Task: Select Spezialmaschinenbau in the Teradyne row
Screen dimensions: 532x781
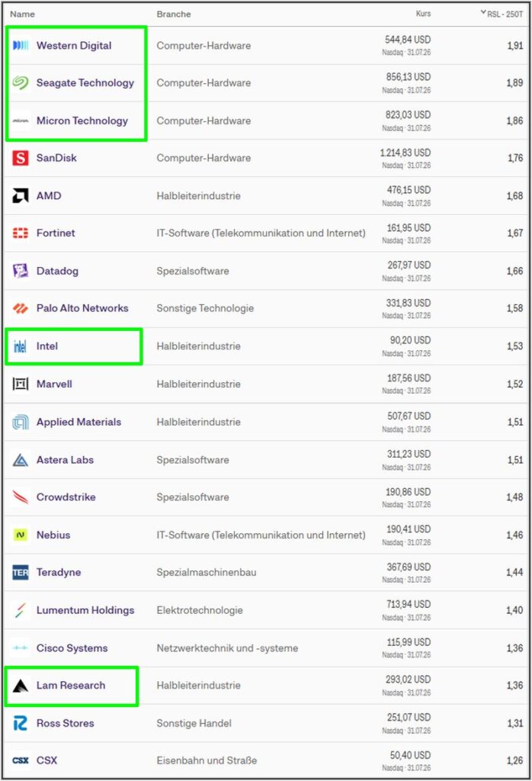Action: click(206, 572)
